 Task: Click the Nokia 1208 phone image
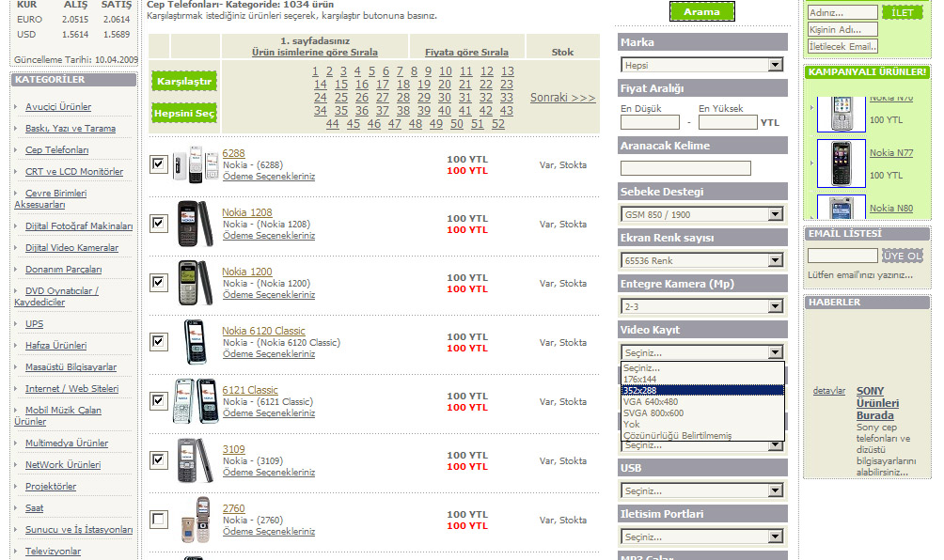[195, 224]
